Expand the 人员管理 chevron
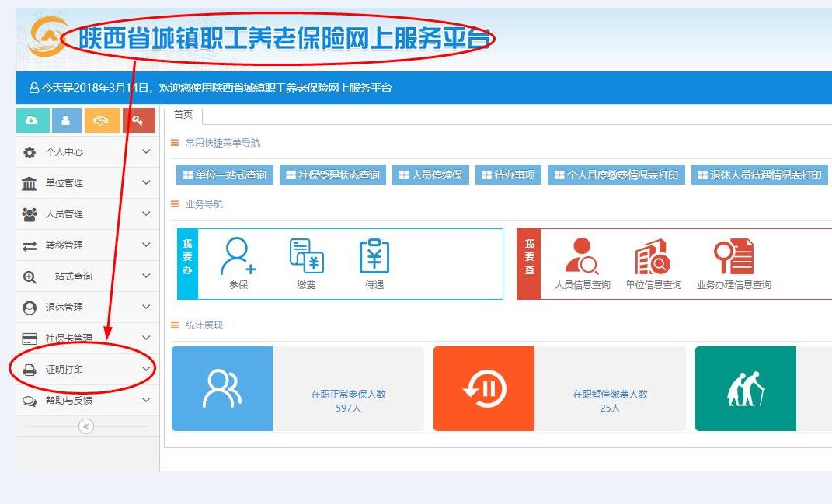Image resolution: width=832 pixels, height=504 pixels. click(147, 214)
